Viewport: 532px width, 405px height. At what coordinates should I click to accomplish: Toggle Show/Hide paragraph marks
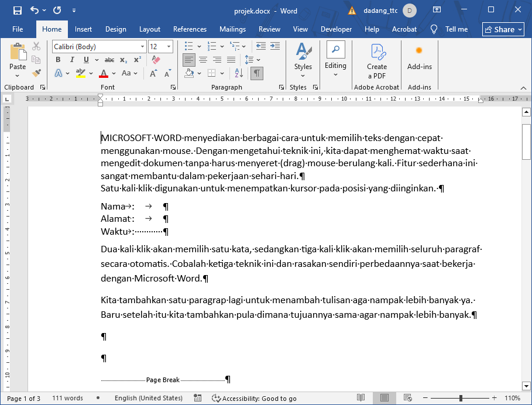pyautogui.click(x=257, y=73)
